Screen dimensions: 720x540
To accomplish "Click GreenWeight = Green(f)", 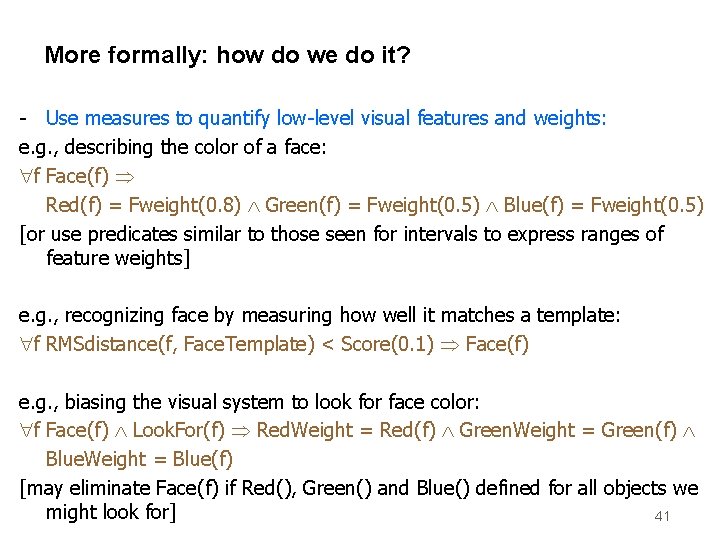I will coord(568,431).
